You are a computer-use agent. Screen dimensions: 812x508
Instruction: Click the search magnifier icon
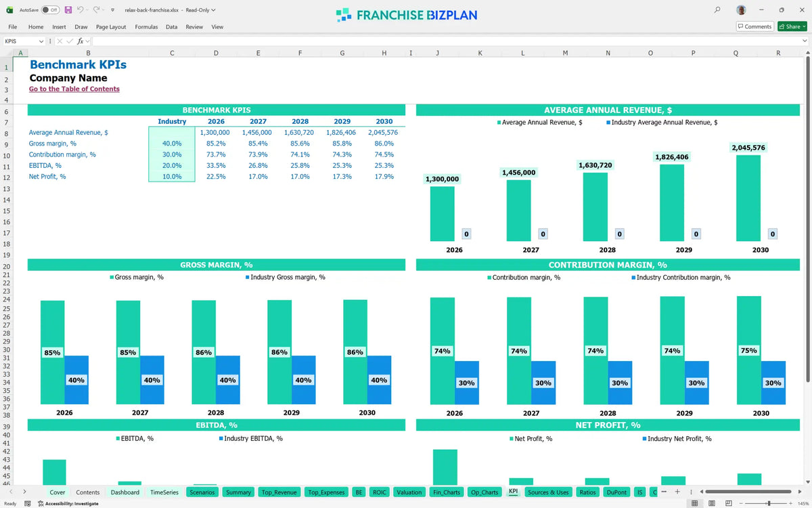coord(717,10)
